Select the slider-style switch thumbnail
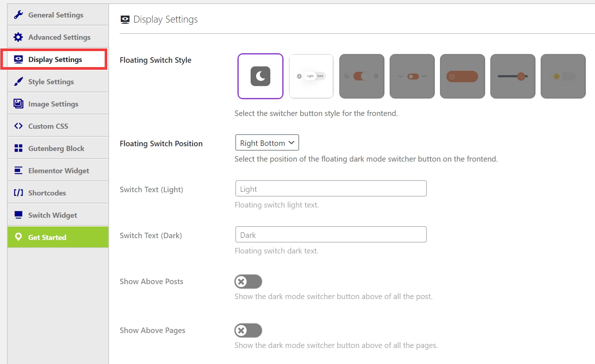Image resolution: width=595 pixels, height=364 pixels. point(513,76)
